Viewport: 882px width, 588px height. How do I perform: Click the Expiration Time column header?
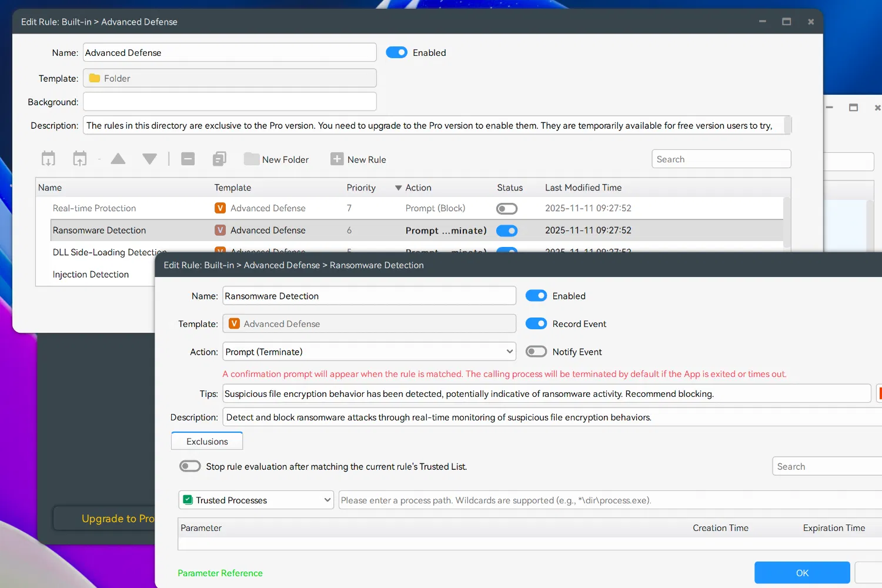[x=834, y=528]
